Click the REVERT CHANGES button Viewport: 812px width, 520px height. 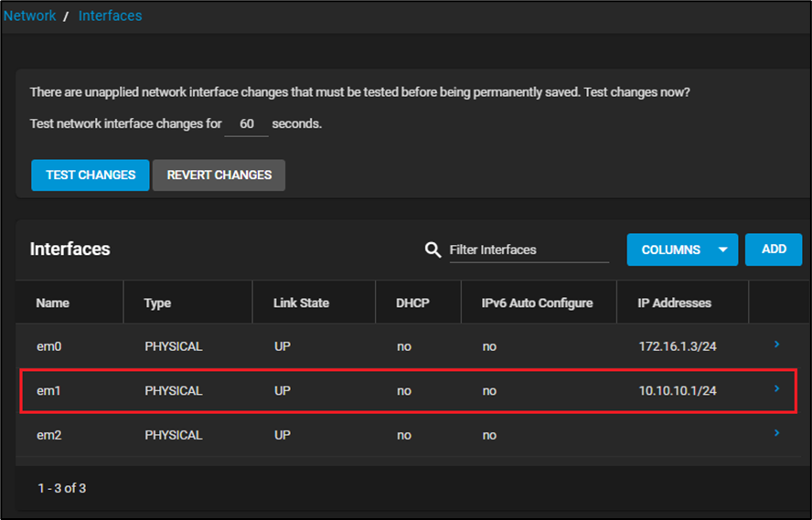[x=219, y=175]
